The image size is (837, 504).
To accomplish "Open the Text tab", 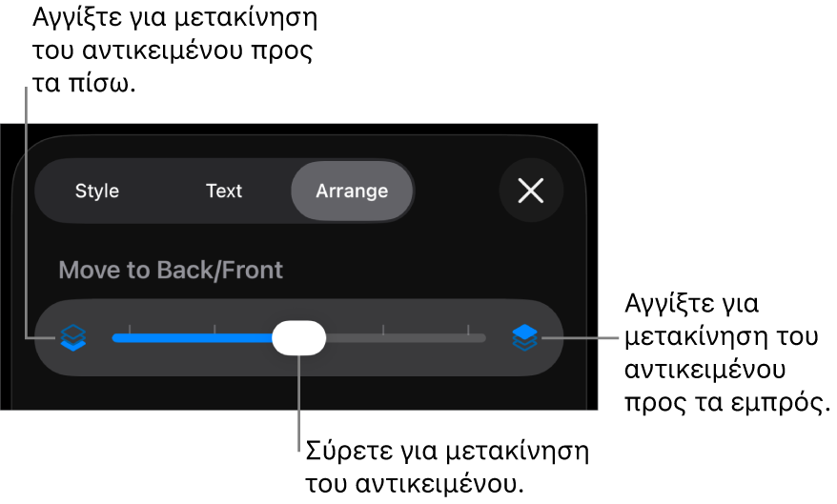I will [224, 191].
